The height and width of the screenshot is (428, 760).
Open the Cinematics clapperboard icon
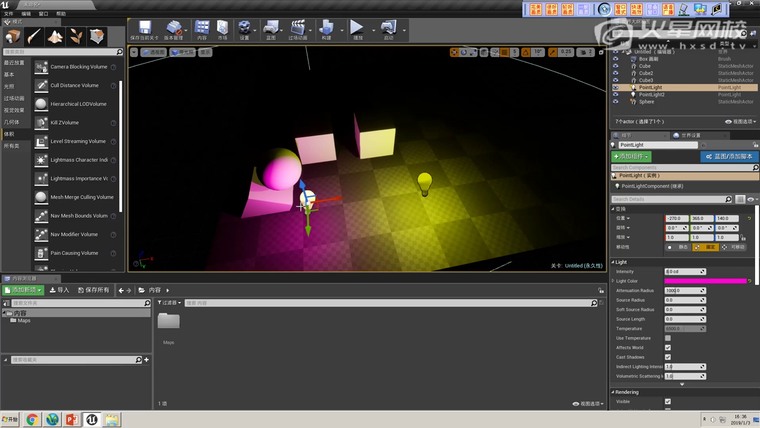click(x=298, y=29)
